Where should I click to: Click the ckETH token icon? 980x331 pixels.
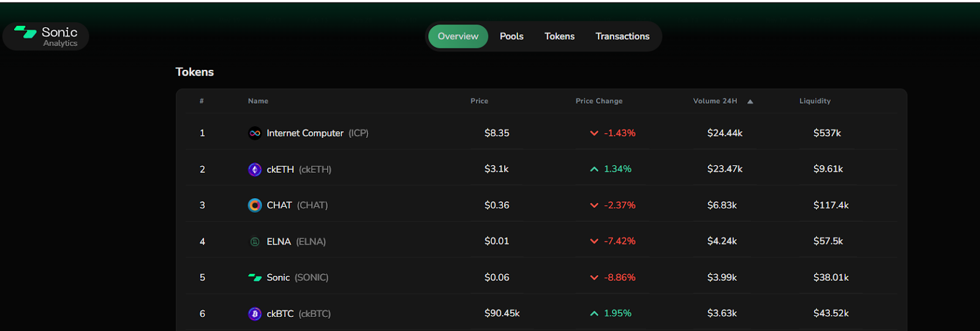click(255, 169)
